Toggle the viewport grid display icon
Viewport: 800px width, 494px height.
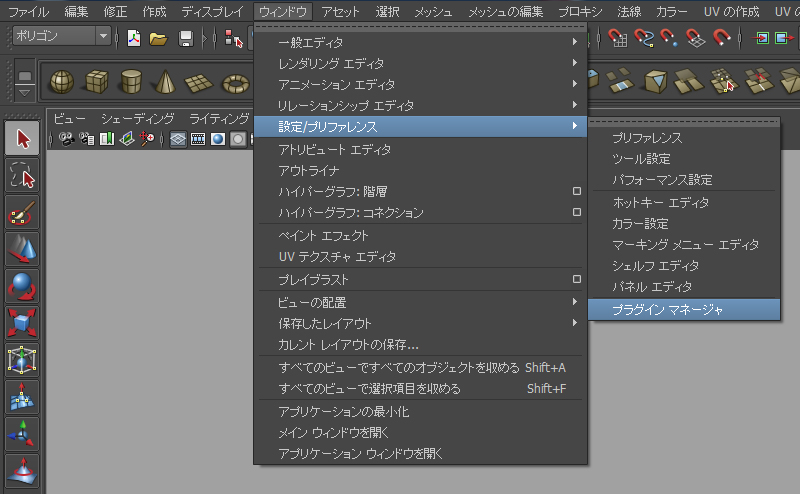pos(178,139)
